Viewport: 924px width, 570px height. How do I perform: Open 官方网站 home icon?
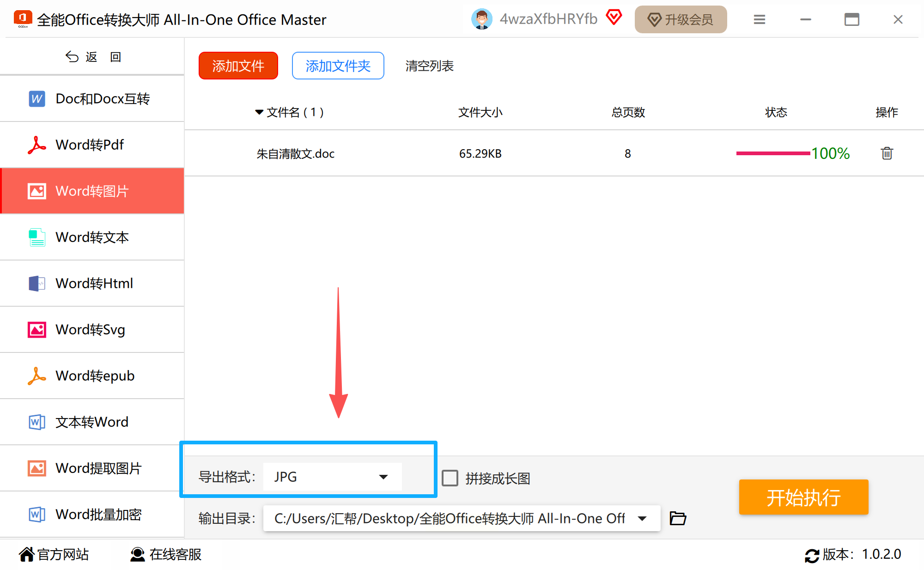click(x=27, y=554)
